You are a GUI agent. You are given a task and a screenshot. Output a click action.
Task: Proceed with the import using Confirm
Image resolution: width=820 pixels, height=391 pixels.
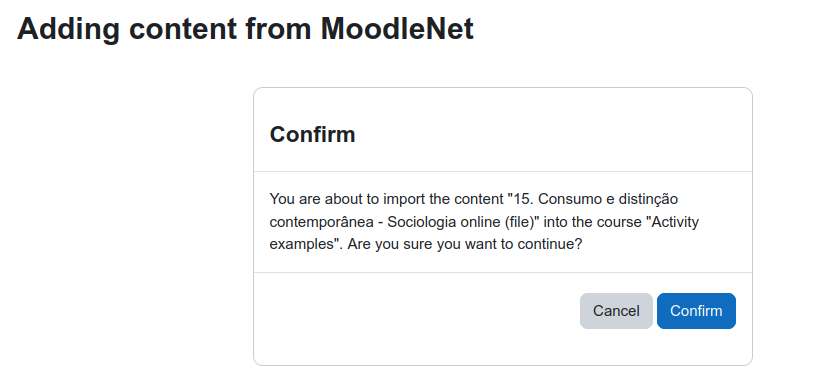pyautogui.click(x=696, y=311)
